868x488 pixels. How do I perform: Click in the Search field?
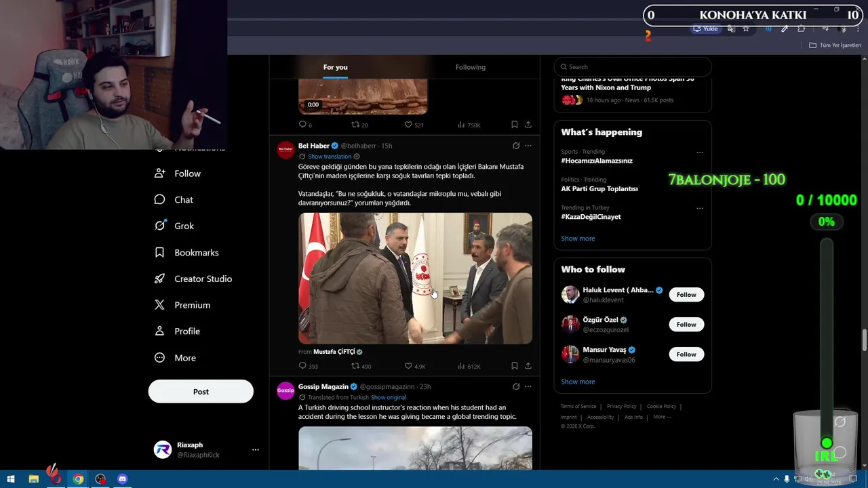coord(633,67)
